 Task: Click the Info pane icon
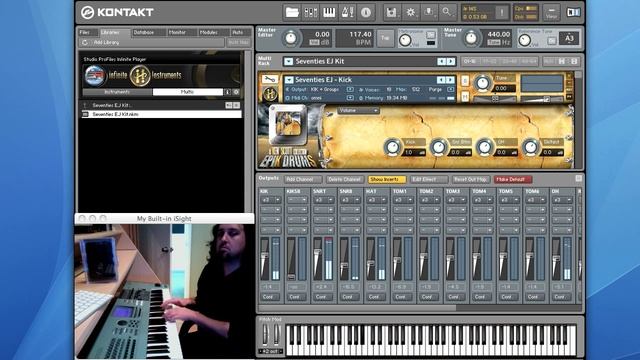[366, 12]
